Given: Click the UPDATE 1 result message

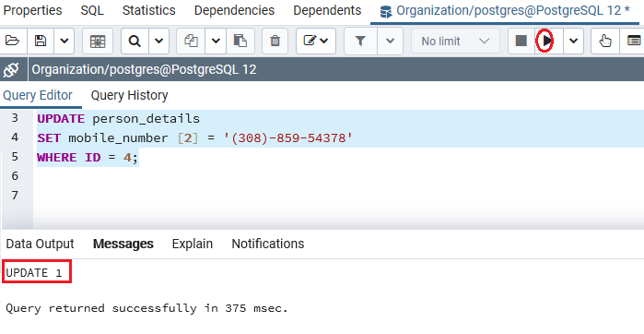Looking at the screenshot, I should click(x=34, y=273).
